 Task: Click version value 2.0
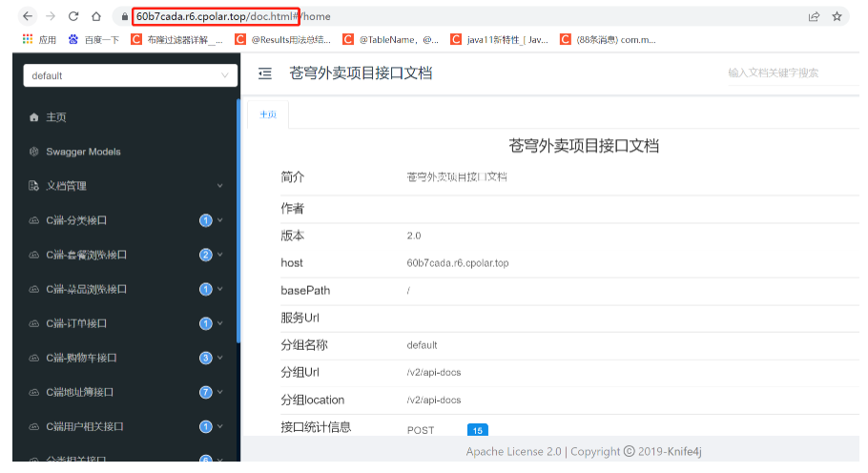coord(414,236)
